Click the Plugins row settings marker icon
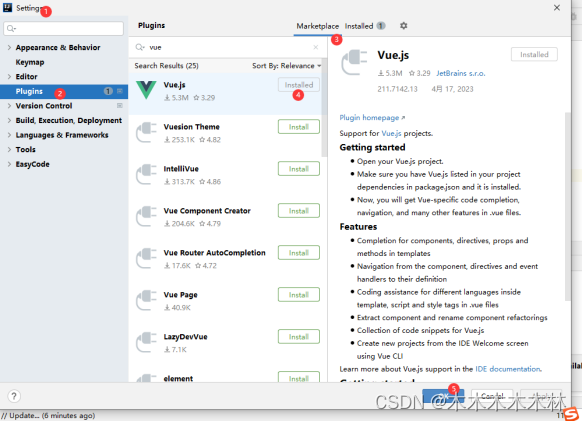Viewport: 582px width, 421px height. click(x=120, y=91)
